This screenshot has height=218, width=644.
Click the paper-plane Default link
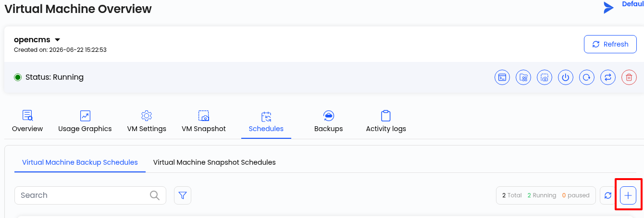(x=623, y=6)
